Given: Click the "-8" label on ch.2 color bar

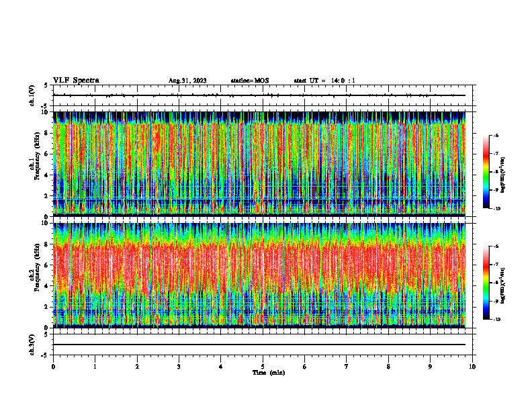Looking at the screenshot, I should tap(496, 283).
